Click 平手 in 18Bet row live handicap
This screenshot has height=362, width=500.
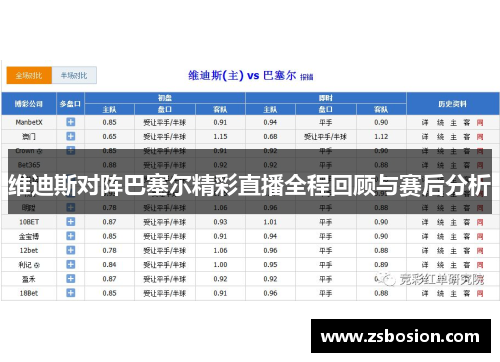click(326, 293)
